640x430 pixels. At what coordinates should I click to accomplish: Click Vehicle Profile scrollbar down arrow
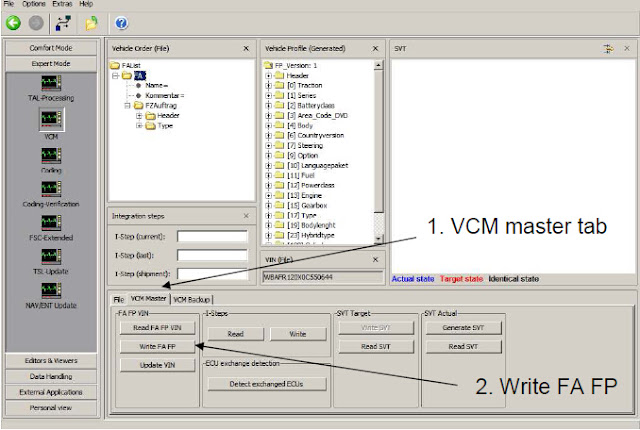click(x=378, y=239)
